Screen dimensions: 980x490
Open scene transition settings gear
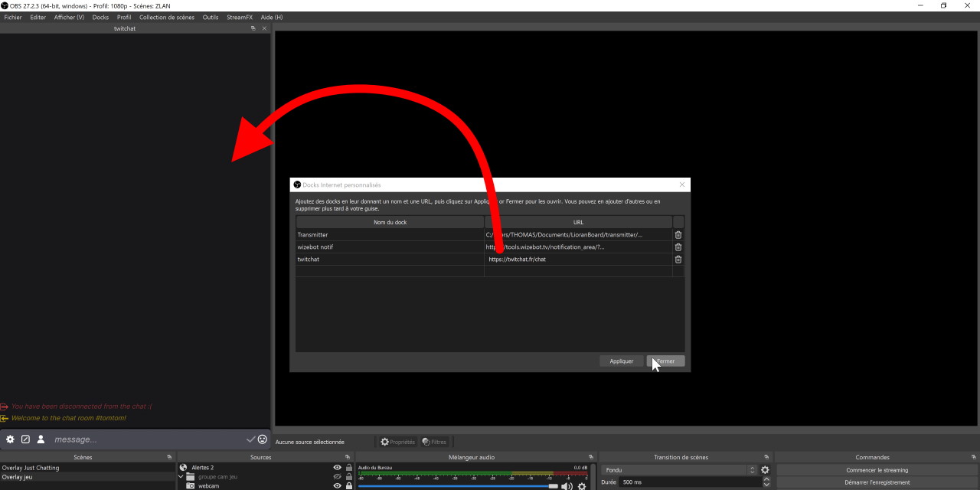[765, 470]
